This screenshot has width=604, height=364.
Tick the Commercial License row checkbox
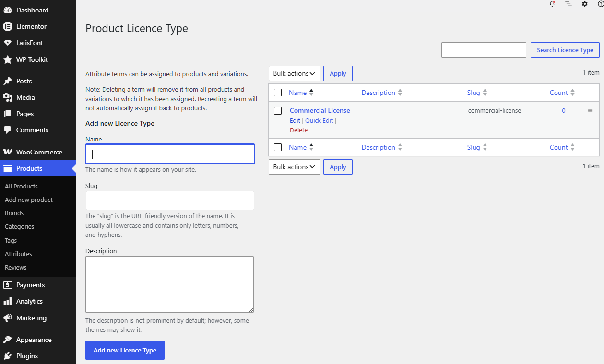(278, 111)
